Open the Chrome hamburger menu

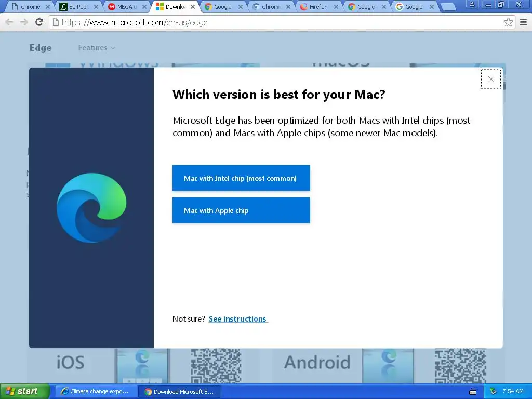523,22
